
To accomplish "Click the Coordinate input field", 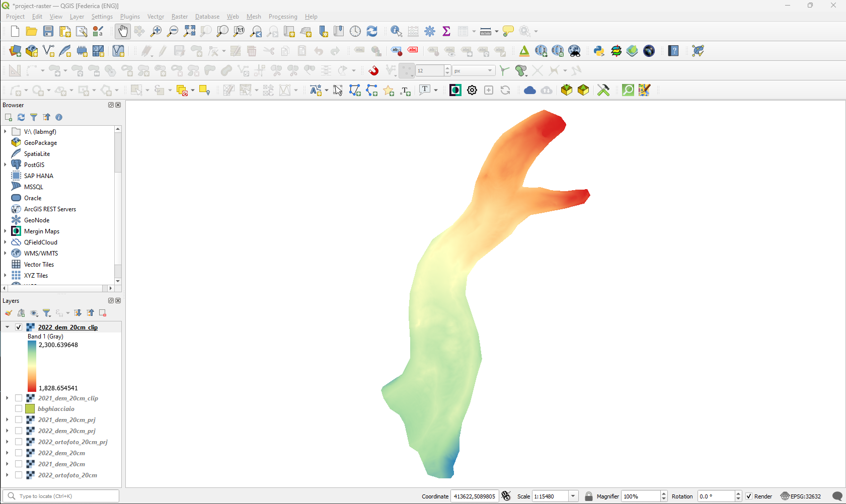I will pos(475,496).
